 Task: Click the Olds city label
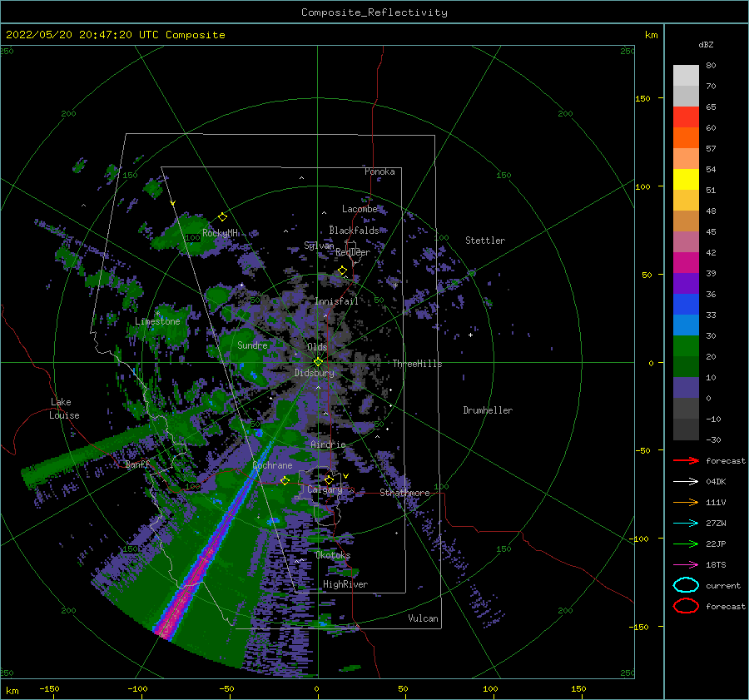[x=317, y=347]
